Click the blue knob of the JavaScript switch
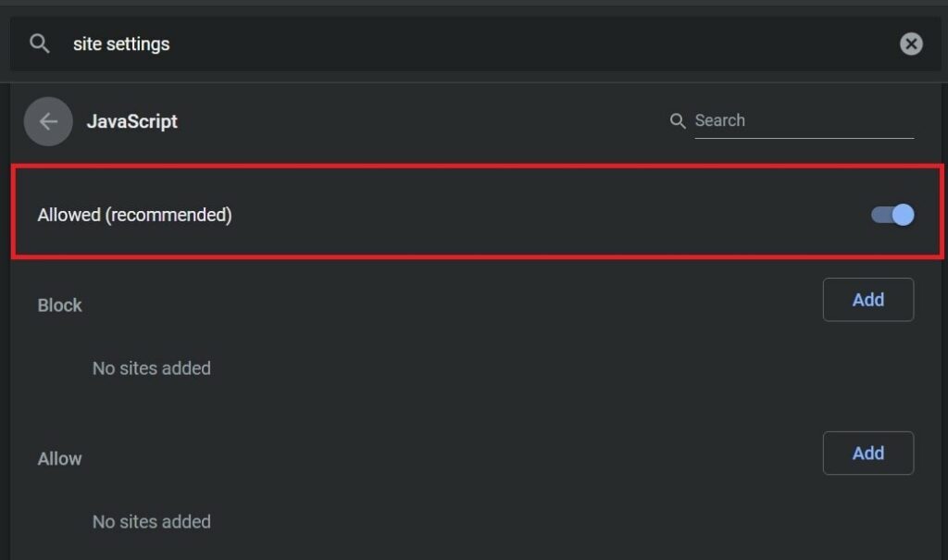 click(x=903, y=215)
